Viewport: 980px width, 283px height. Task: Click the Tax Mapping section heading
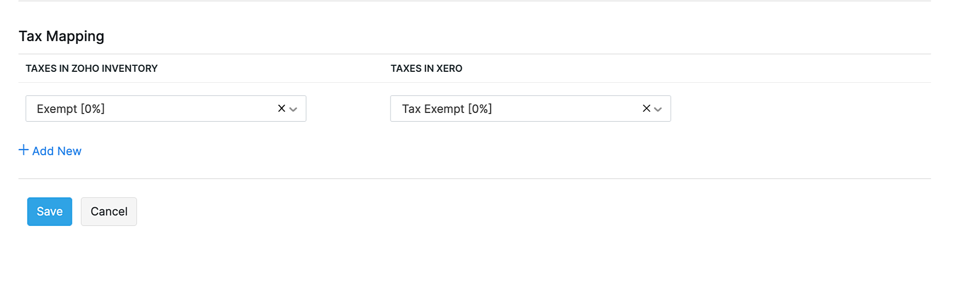coord(61,36)
